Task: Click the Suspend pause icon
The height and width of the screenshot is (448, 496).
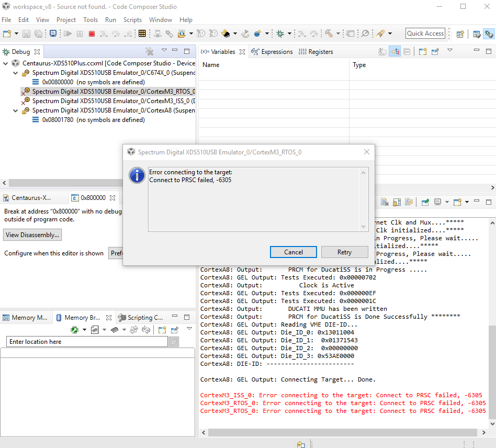Action: click(x=80, y=33)
